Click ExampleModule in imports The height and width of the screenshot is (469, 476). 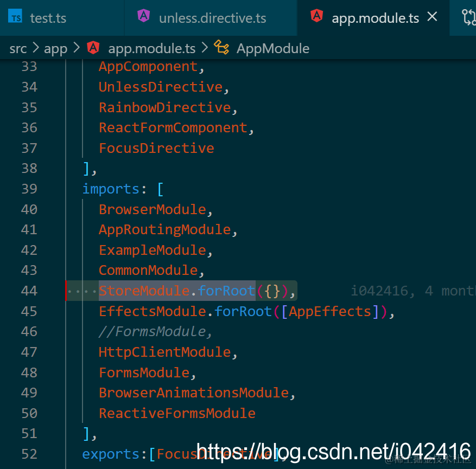point(153,250)
